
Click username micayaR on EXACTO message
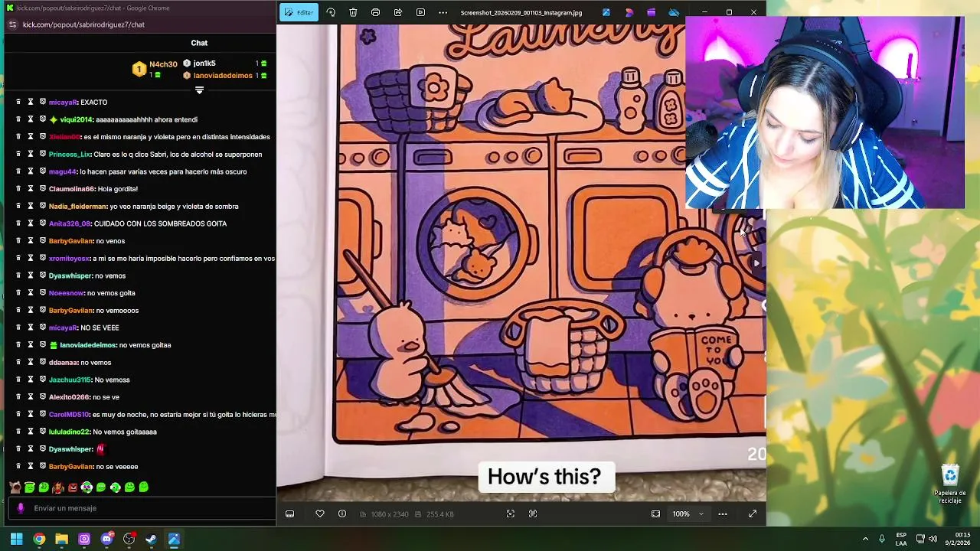click(x=63, y=102)
